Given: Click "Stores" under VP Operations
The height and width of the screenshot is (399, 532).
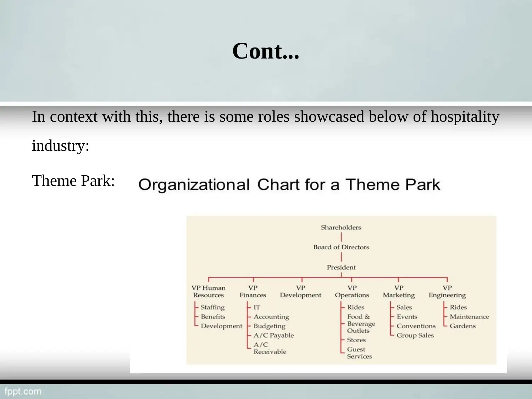Looking at the screenshot, I should coord(356,340).
